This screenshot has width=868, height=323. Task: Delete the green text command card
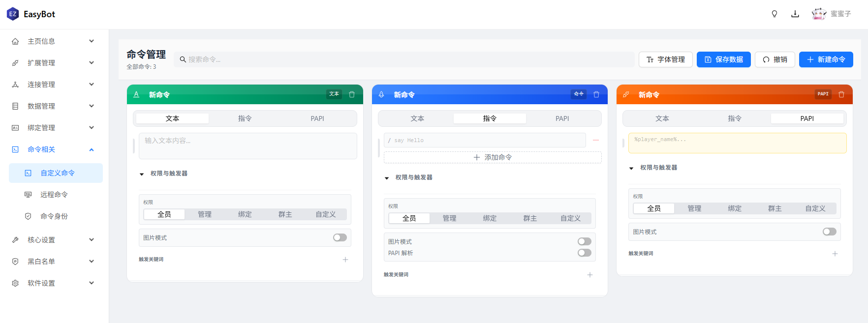352,94
